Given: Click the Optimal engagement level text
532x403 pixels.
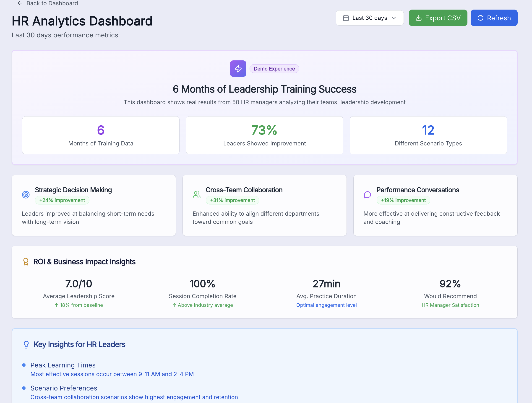Looking at the screenshot, I should [326, 305].
